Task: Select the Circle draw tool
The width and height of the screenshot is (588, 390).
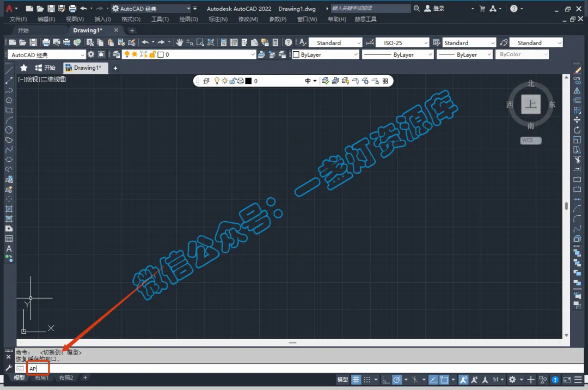Action: pyautogui.click(x=9, y=130)
